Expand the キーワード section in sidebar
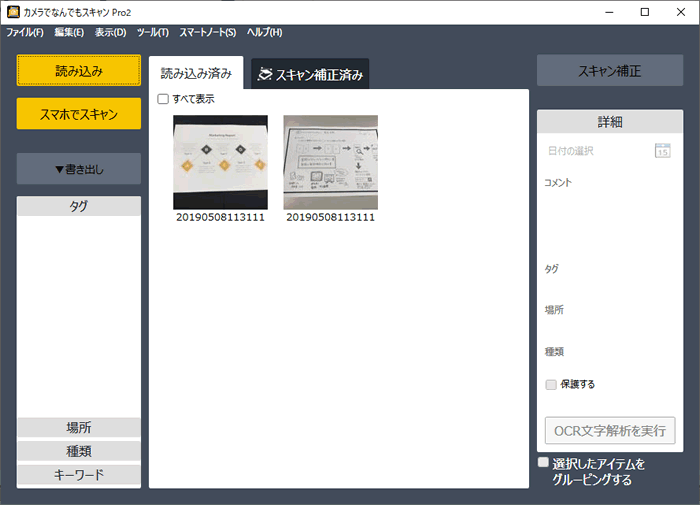 (79, 474)
